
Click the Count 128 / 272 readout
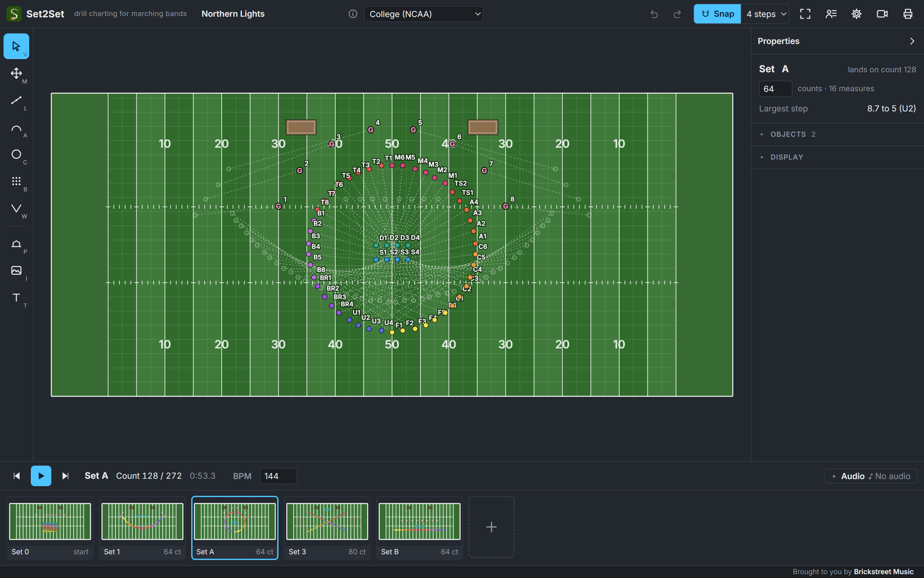coord(149,476)
